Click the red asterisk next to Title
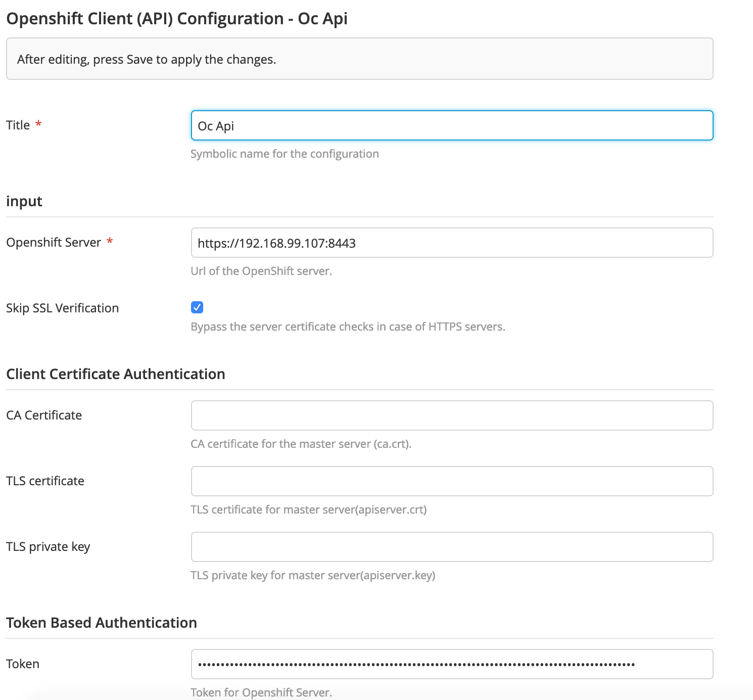 click(x=38, y=124)
